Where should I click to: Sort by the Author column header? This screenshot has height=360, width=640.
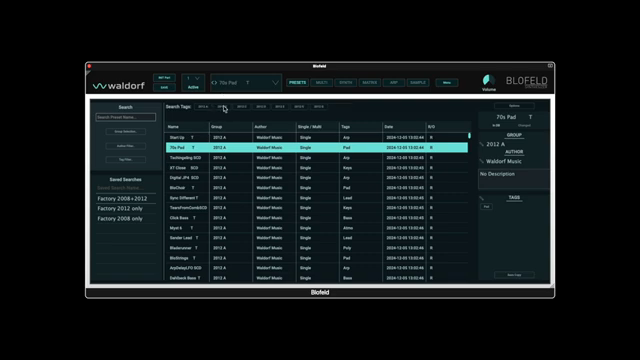coord(274,127)
